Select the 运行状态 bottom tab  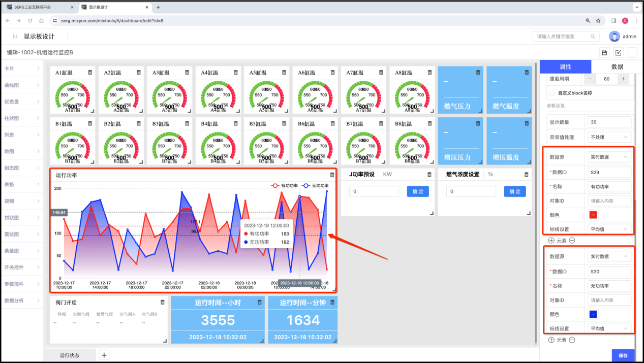(70, 355)
